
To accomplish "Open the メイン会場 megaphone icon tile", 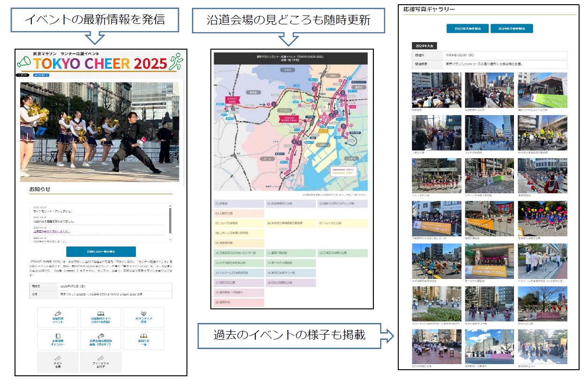I will point(58,362).
